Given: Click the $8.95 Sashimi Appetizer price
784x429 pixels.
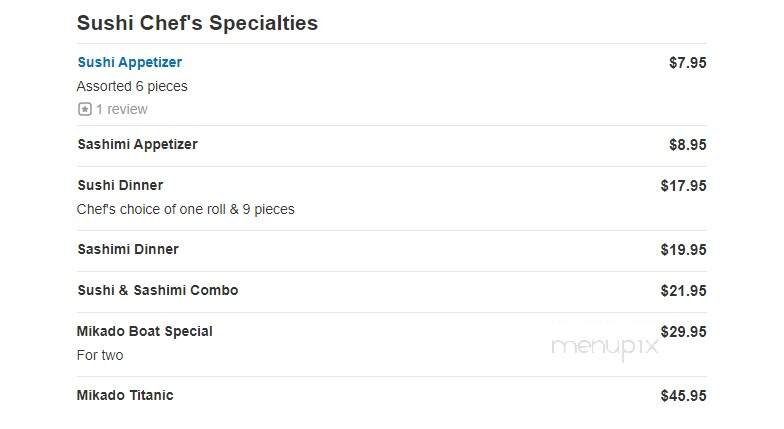Looking at the screenshot, I should pyautogui.click(x=687, y=144).
